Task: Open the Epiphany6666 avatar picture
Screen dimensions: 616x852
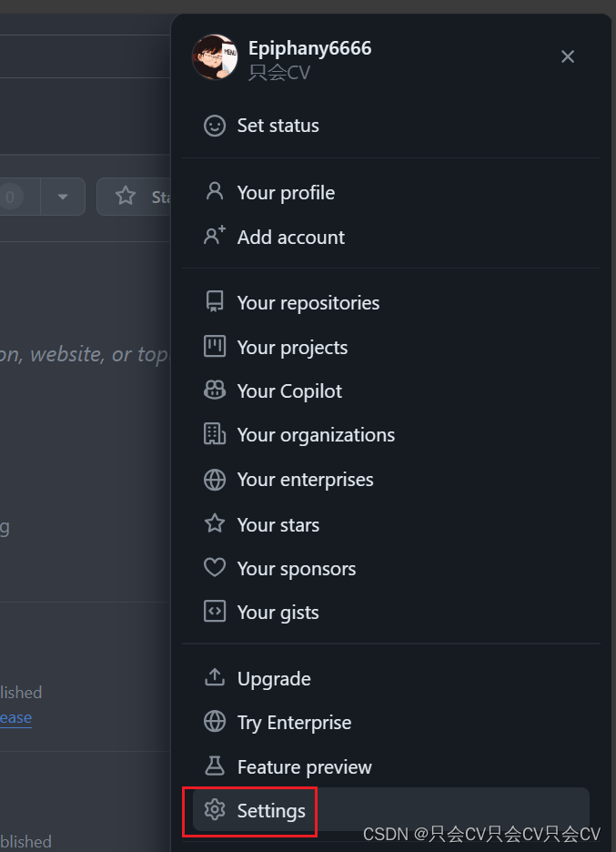Action: [x=215, y=57]
